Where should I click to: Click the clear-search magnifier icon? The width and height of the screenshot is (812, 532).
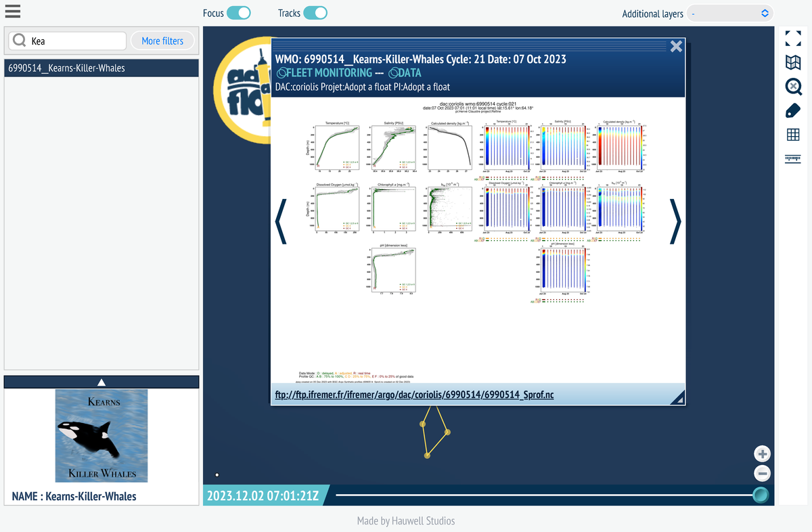(x=792, y=87)
